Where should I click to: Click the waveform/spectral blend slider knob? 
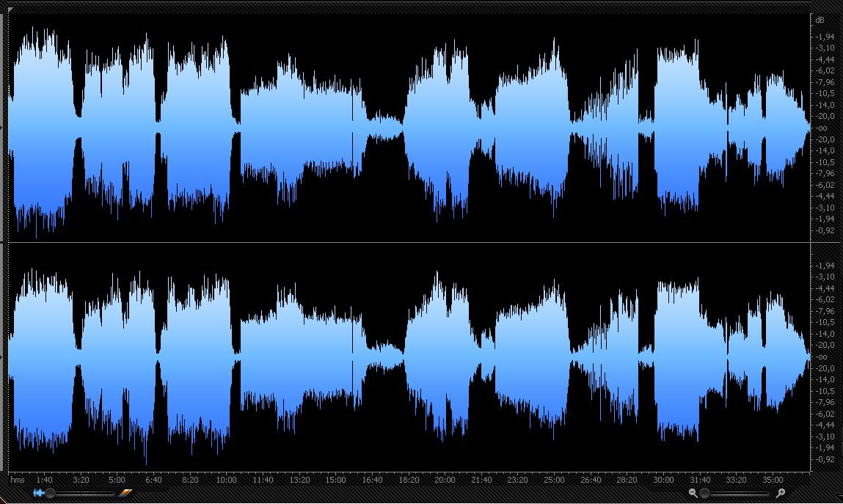pyautogui.click(x=51, y=493)
